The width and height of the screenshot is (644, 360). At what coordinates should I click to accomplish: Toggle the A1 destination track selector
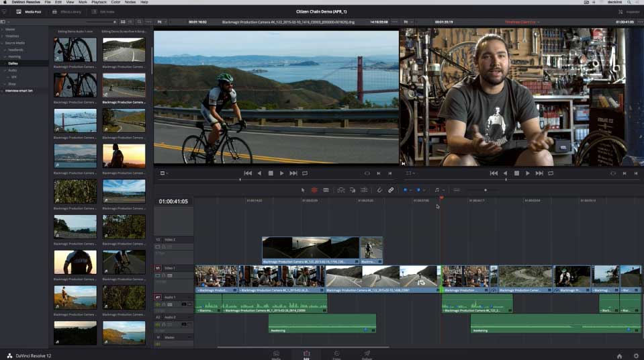pyautogui.click(x=158, y=297)
